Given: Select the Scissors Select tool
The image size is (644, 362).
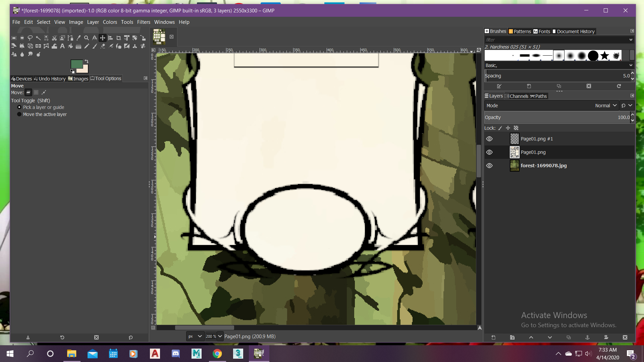Looking at the screenshot, I should (54, 38).
